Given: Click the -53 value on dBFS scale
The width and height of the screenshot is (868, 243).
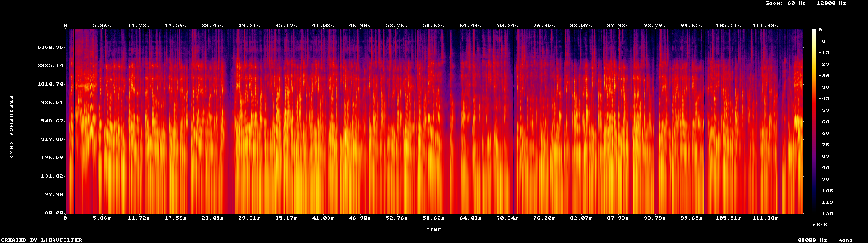Looking at the screenshot, I should [824, 110].
